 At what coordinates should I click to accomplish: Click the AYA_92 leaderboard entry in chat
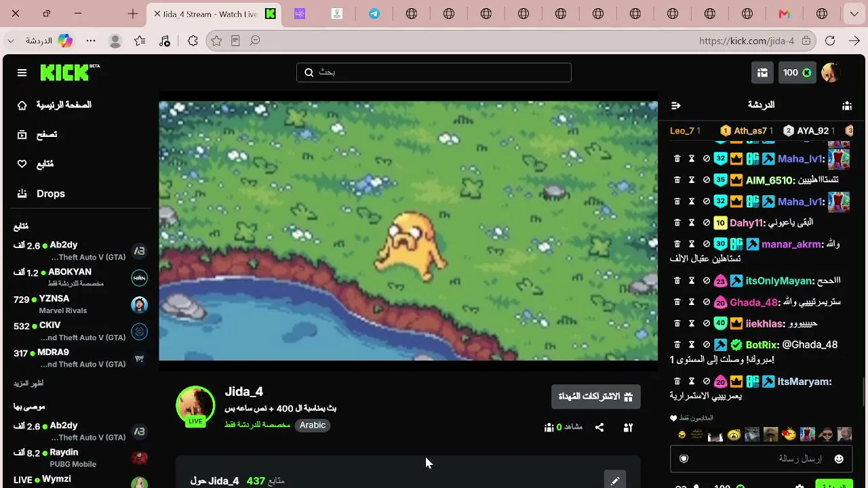coord(808,131)
